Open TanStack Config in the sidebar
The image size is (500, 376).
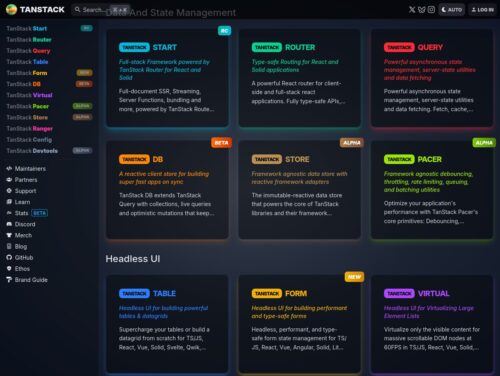pyautogui.click(x=49, y=140)
